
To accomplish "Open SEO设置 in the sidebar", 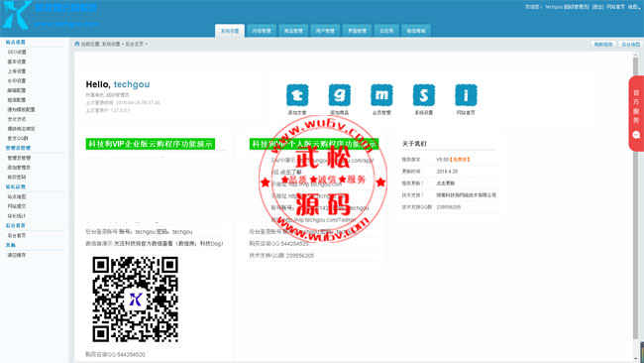I will pos(17,53).
